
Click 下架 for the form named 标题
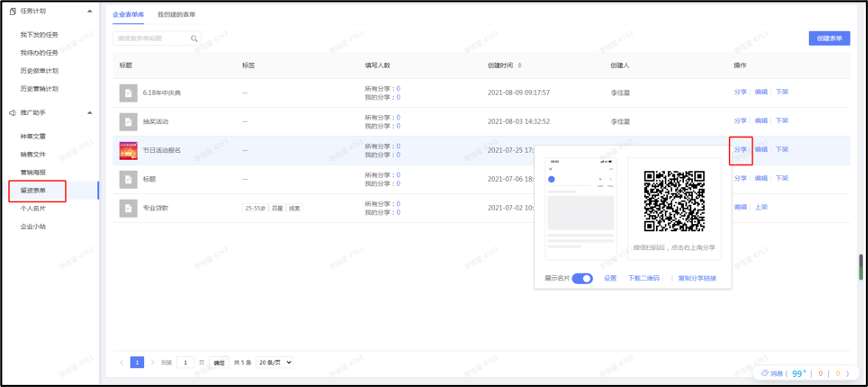[x=782, y=178]
